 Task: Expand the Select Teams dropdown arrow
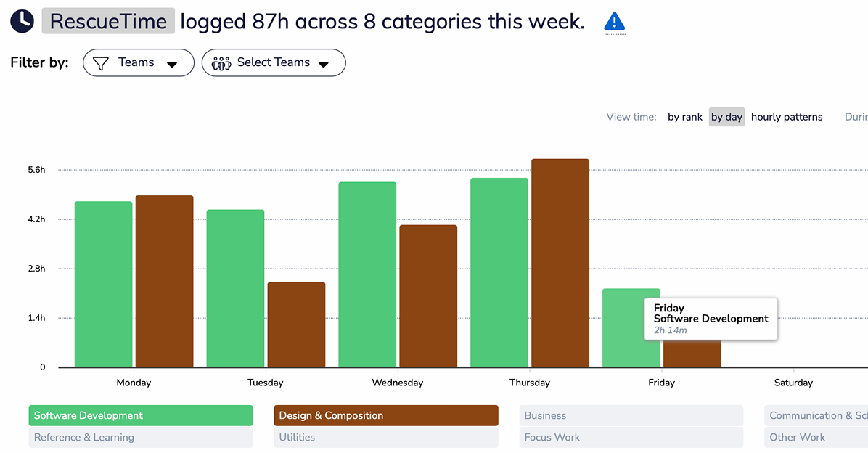324,64
